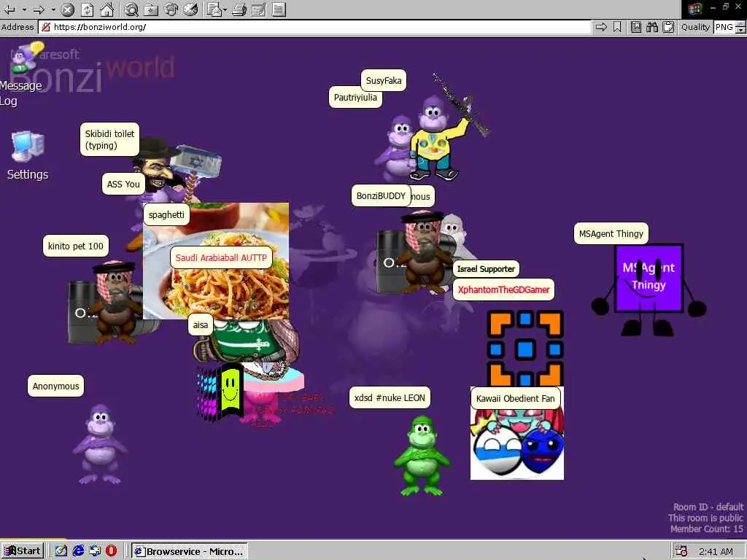Click the 'Room ID - default' text

point(708,507)
